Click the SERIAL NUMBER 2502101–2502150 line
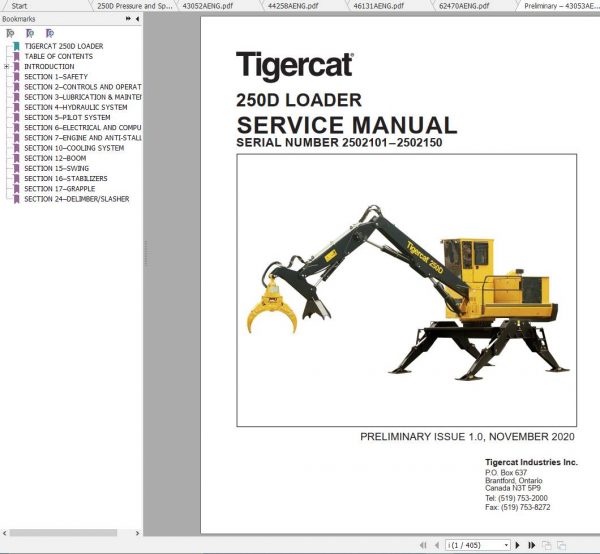 click(x=339, y=143)
